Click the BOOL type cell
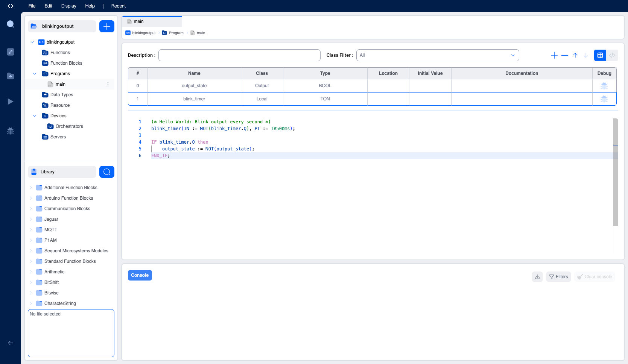 point(325,86)
